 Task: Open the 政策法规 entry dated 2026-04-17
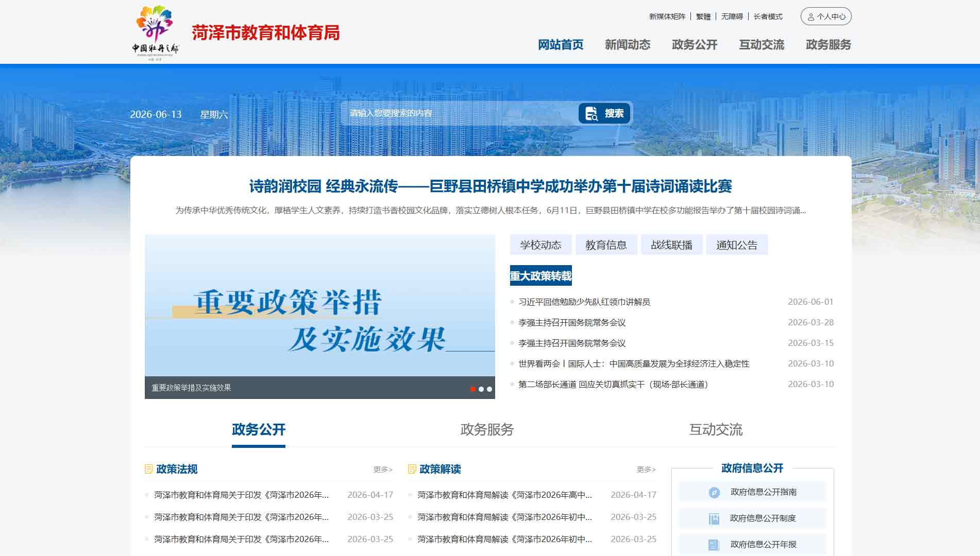click(x=241, y=495)
